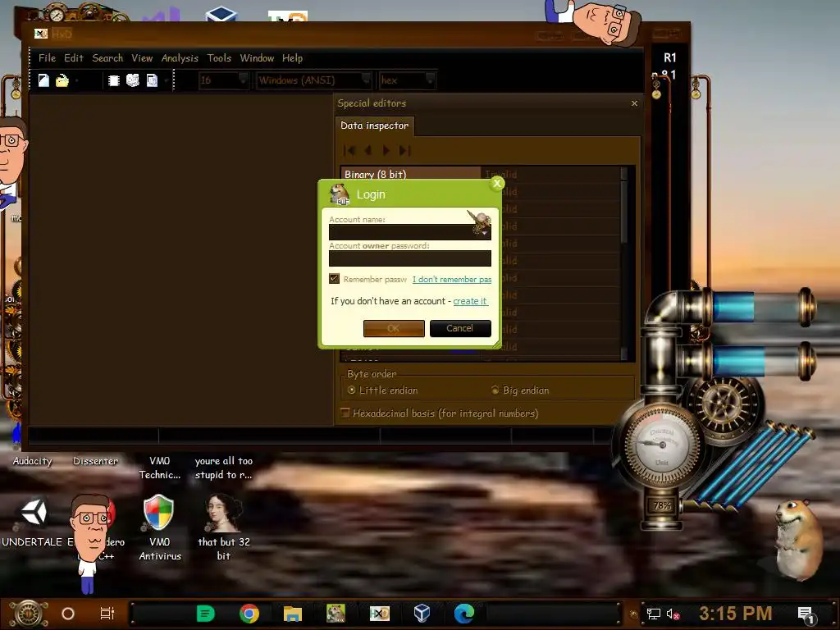Open VMO Antivirus shield desktop icon
The height and width of the screenshot is (630, 840).
[x=159, y=512]
